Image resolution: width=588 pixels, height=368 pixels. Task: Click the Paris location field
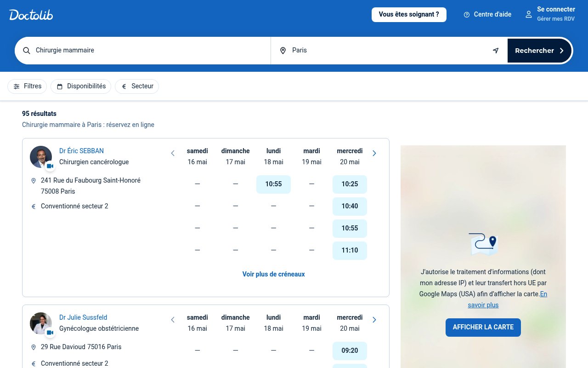[x=389, y=51]
